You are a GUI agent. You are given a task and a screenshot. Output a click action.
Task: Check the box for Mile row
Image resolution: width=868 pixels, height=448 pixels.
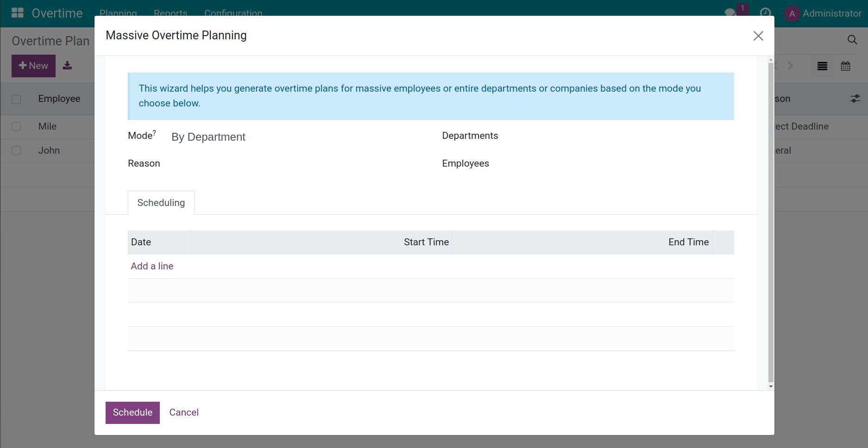click(16, 126)
